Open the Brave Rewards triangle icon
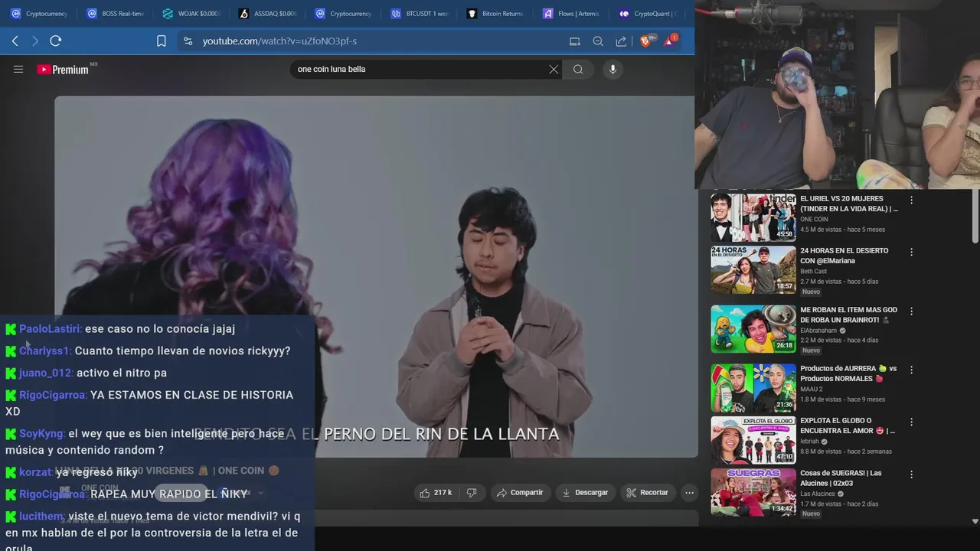 click(x=669, y=41)
